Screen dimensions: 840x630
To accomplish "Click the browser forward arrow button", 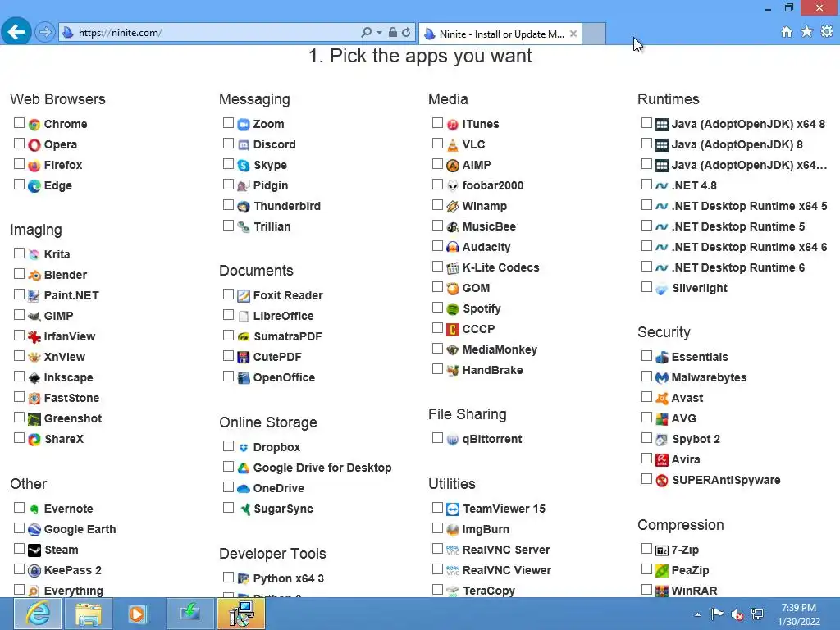I will 45,33.
